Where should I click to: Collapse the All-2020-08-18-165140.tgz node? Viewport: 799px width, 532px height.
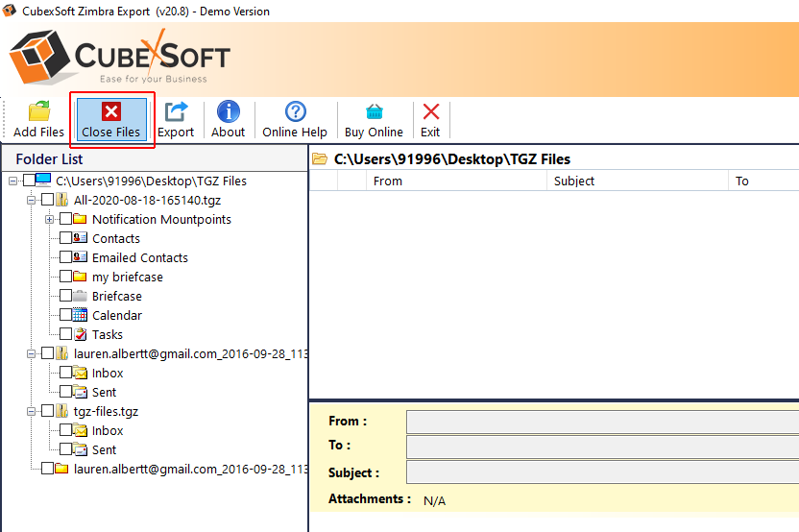pos(31,201)
